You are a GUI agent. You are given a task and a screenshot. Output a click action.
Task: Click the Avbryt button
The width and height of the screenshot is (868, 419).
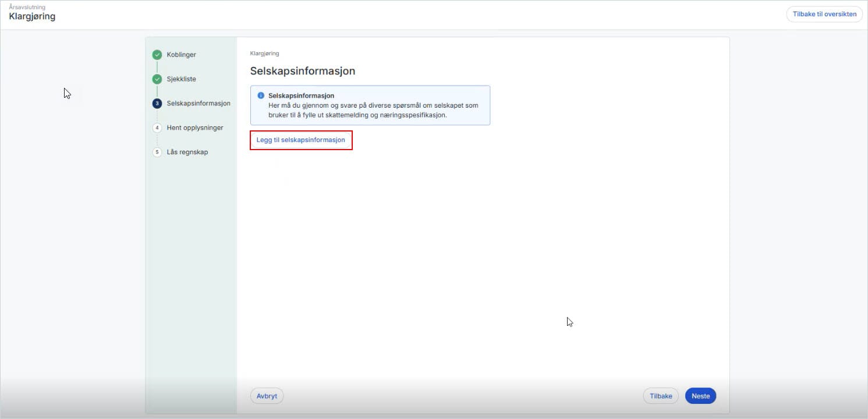coord(267,396)
